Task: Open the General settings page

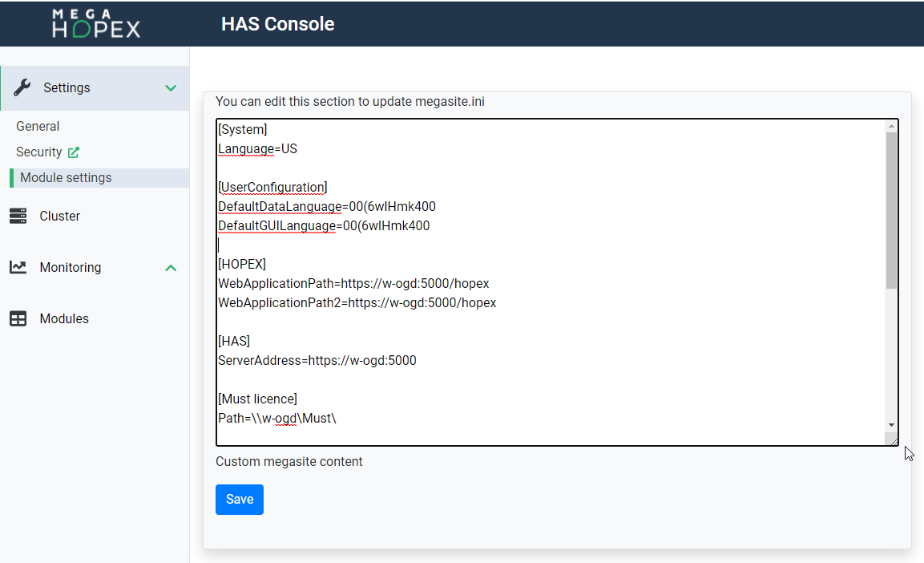Action: click(x=38, y=126)
